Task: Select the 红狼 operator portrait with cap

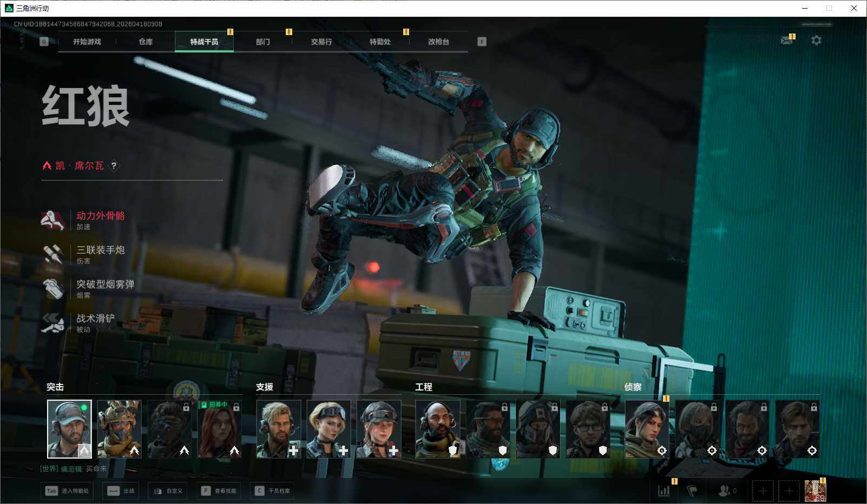Action: click(69, 429)
